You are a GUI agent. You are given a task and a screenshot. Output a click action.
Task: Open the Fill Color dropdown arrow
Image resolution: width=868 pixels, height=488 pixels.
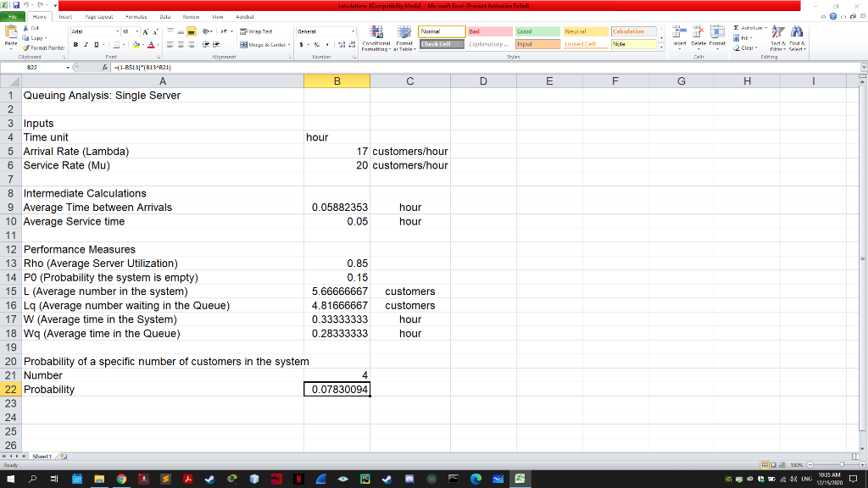[x=142, y=45]
